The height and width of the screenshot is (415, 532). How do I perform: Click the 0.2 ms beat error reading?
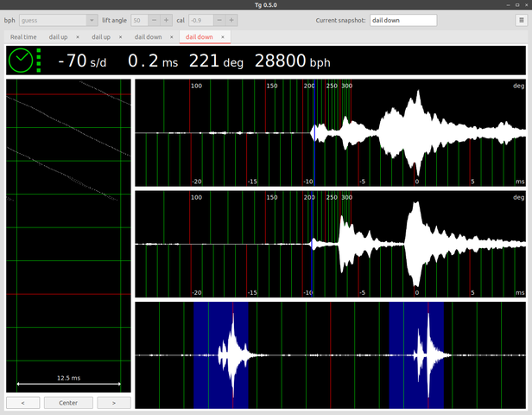pos(153,61)
